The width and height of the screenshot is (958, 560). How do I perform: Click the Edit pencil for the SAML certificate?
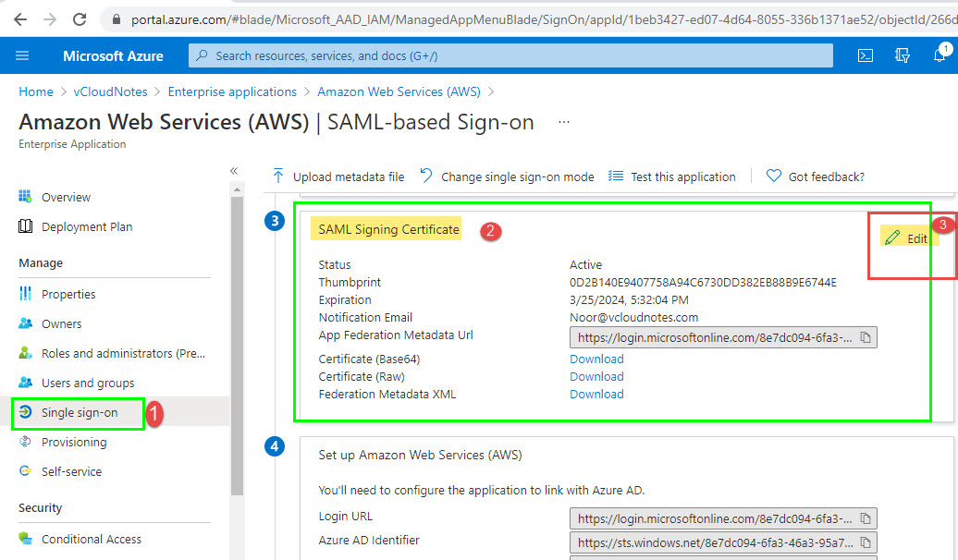pyautogui.click(x=907, y=237)
